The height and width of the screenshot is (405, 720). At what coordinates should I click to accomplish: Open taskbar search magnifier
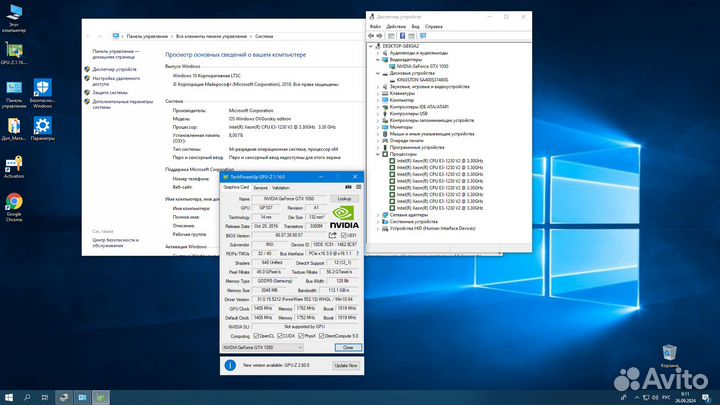coord(27,397)
